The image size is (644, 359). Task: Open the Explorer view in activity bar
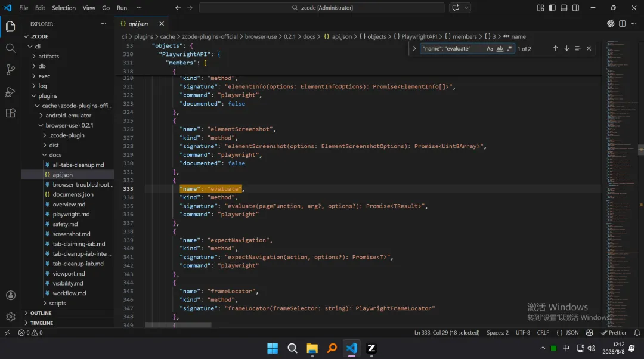(11, 27)
